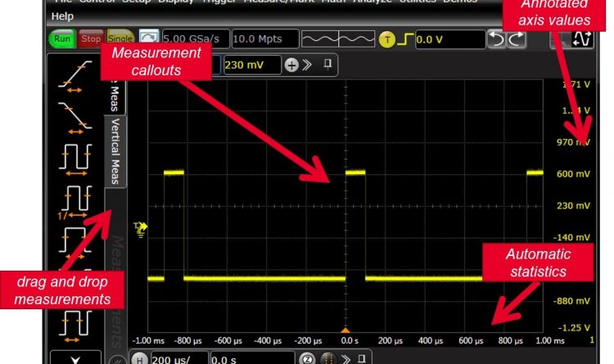Screen dimensions: 614x364
Task: Select the period measurement icon
Action: click(x=75, y=160)
